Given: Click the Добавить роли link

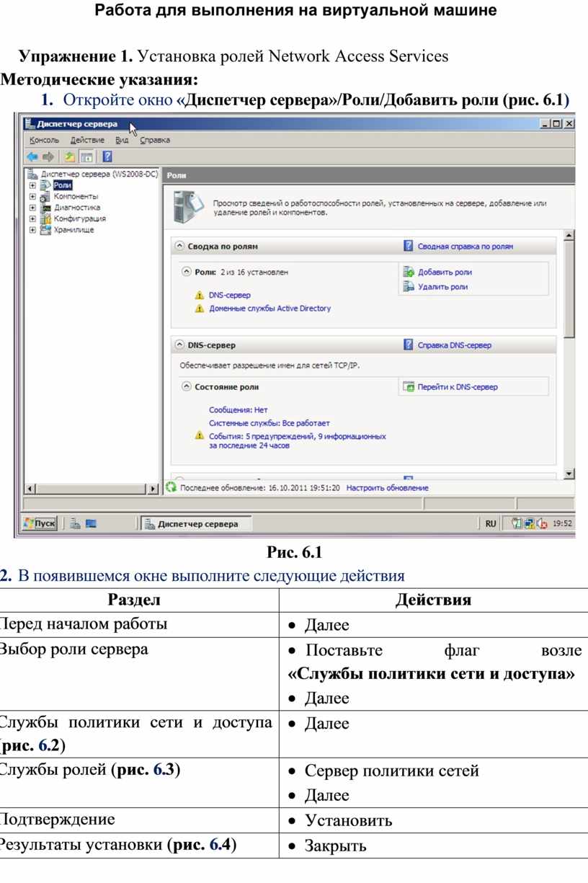Looking at the screenshot, I should click(445, 272).
